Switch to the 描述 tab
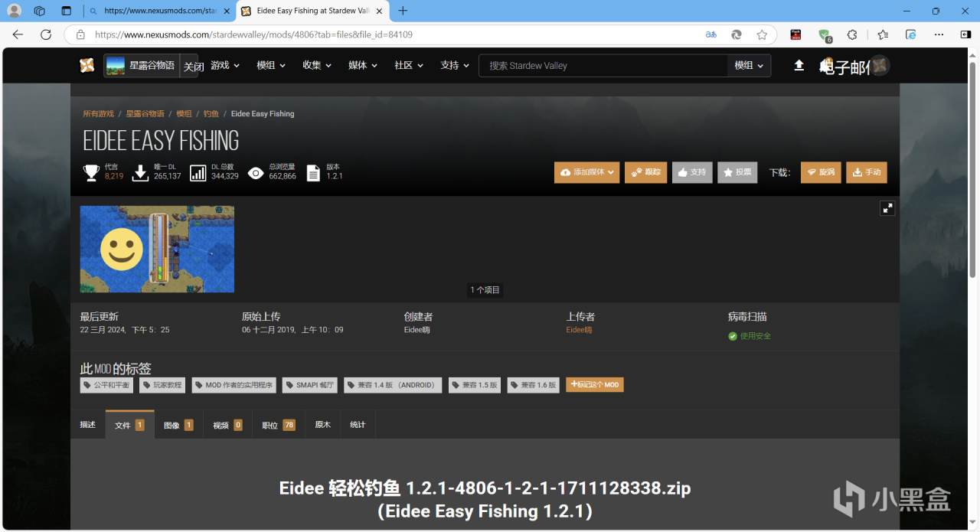The image size is (980, 532). coord(88,425)
